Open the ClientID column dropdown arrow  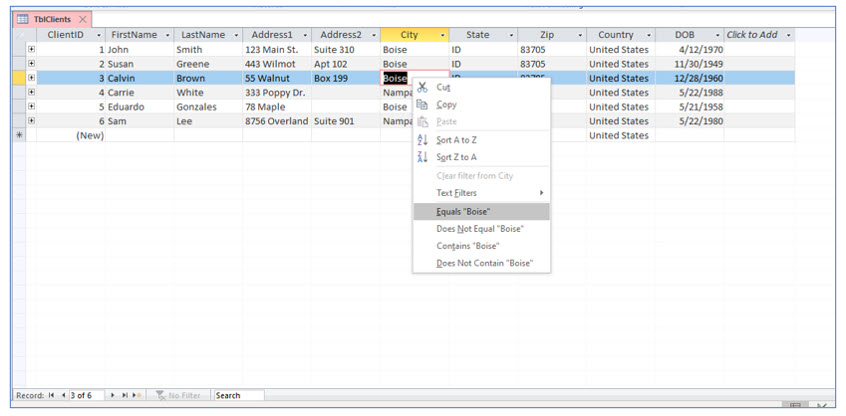99,35
